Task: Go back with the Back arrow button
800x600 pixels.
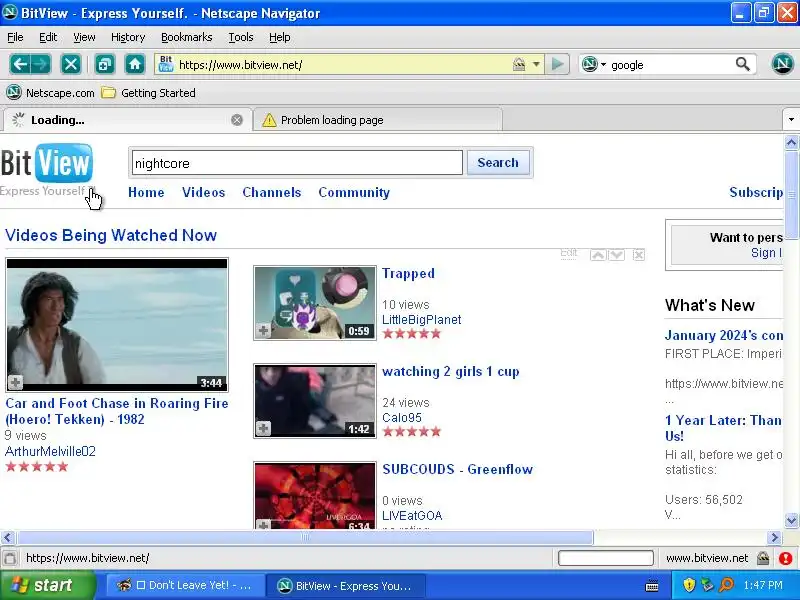Action: pyautogui.click(x=20, y=64)
